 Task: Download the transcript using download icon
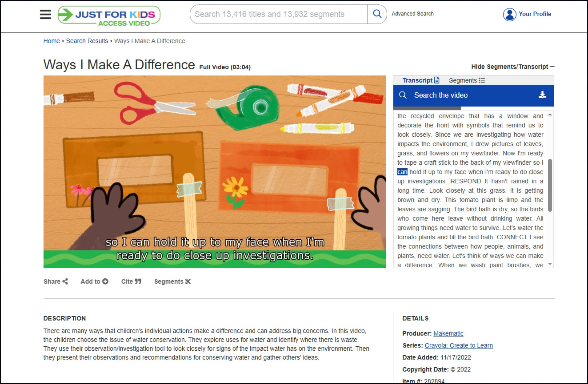(542, 95)
